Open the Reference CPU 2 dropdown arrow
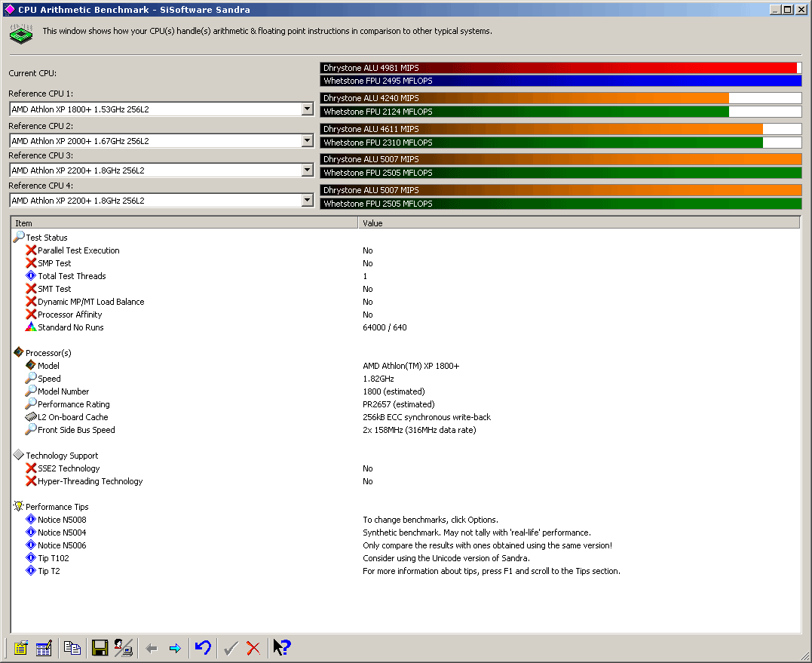 (x=308, y=140)
